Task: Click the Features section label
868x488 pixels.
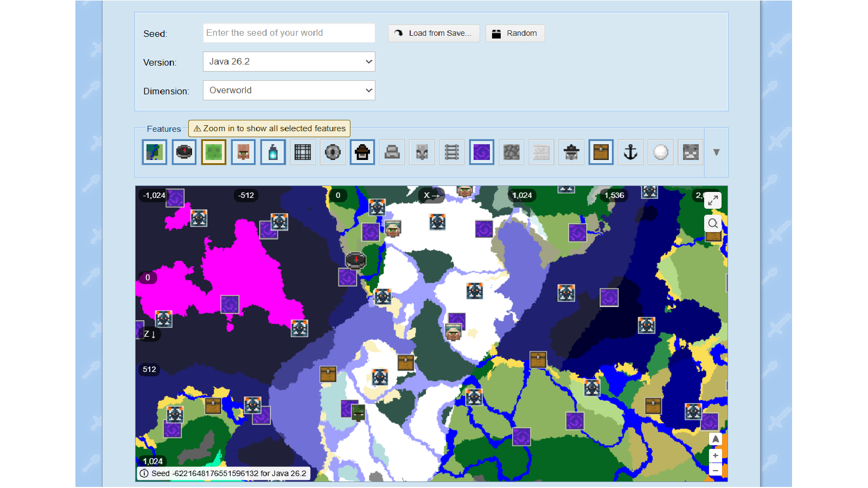Action: (164, 129)
